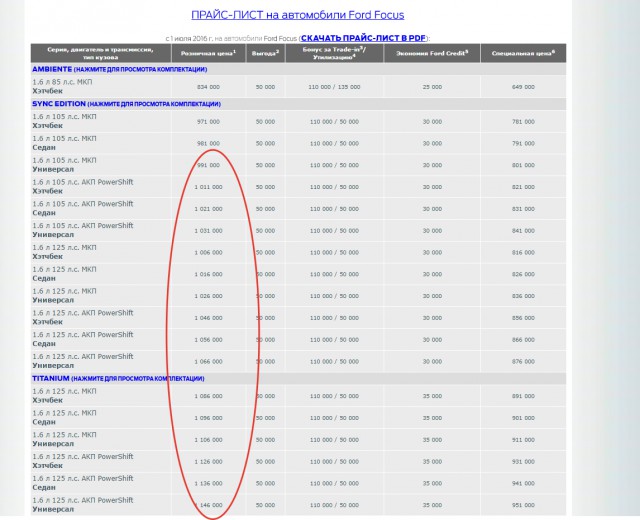The image size is (640, 520).
Task: Download the price list as PDF
Action: click(x=364, y=38)
